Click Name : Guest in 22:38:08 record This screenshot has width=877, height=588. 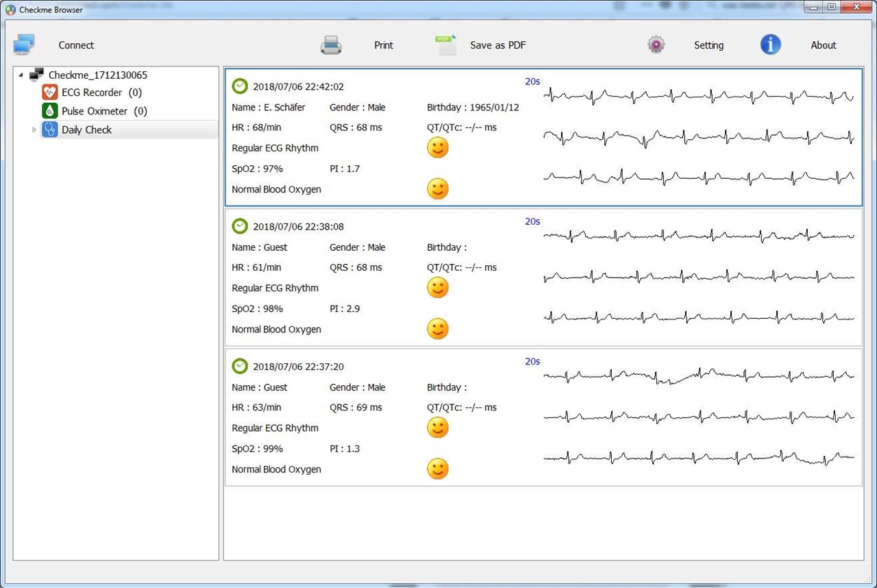pyautogui.click(x=260, y=247)
